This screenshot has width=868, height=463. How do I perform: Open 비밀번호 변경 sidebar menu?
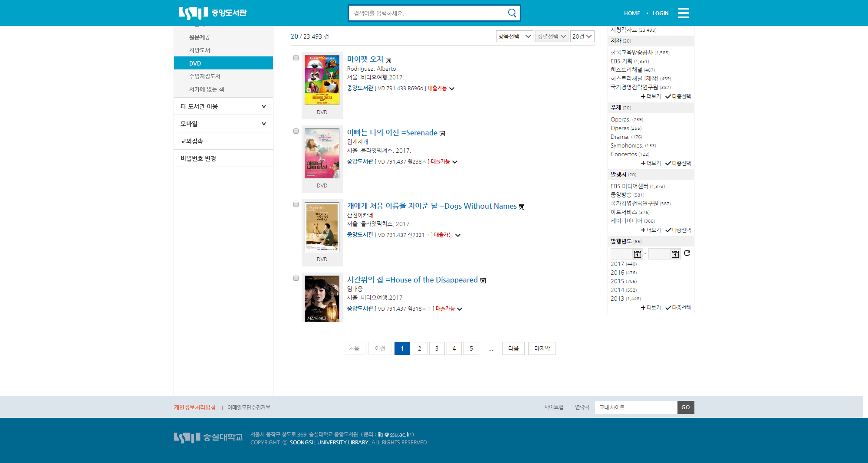[x=224, y=158]
